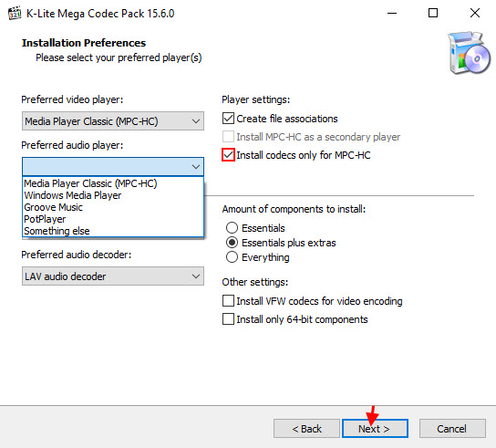Image resolution: width=496 pixels, height=448 pixels.
Task: Pick PotPlayer from audio player list
Action: pyautogui.click(x=113, y=219)
